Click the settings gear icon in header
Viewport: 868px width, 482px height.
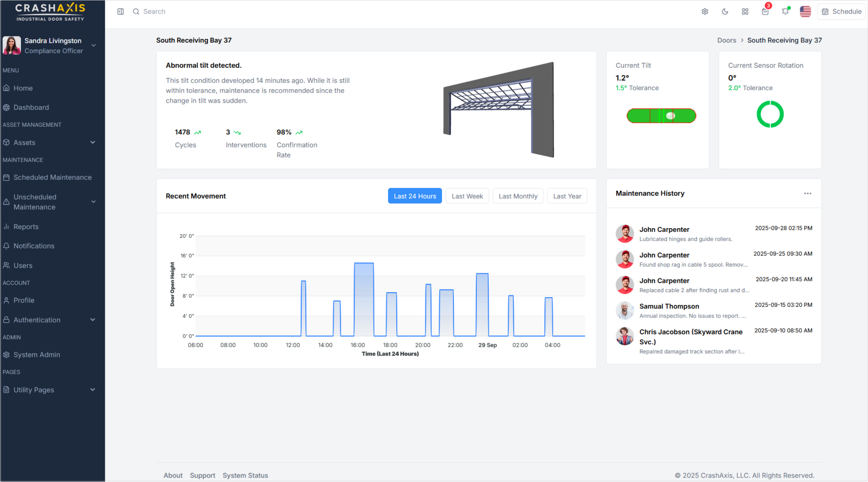(x=705, y=11)
